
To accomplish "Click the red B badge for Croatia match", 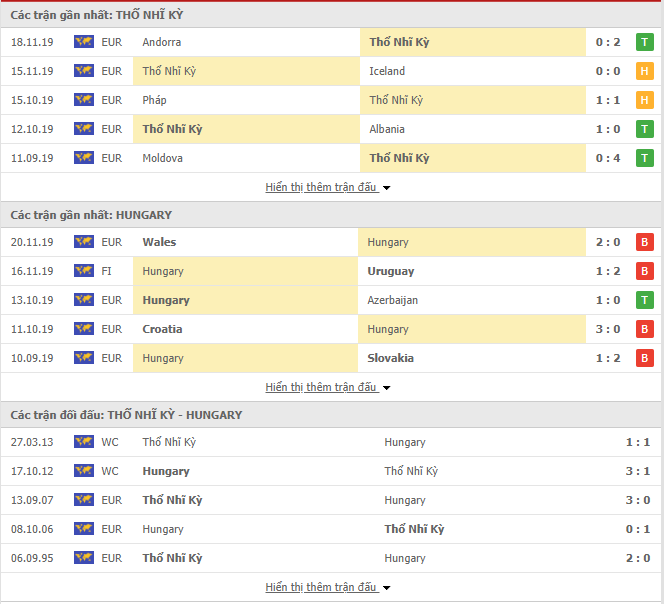I will 645,329.
